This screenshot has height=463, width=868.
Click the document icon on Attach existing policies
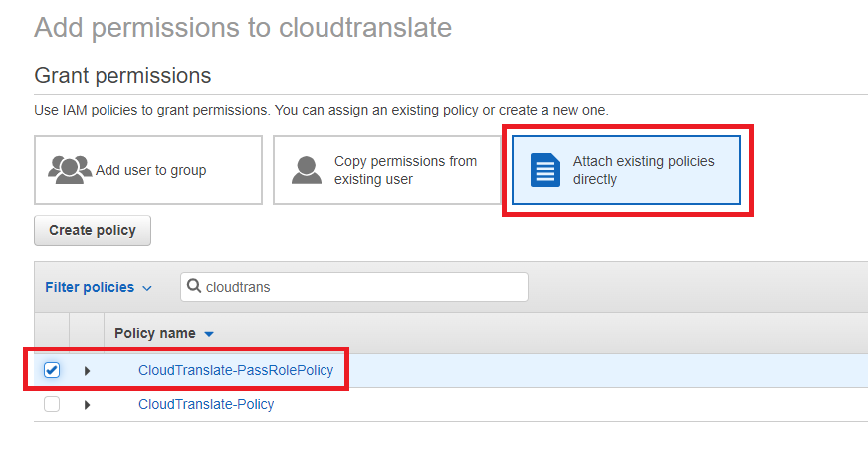(544, 170)
